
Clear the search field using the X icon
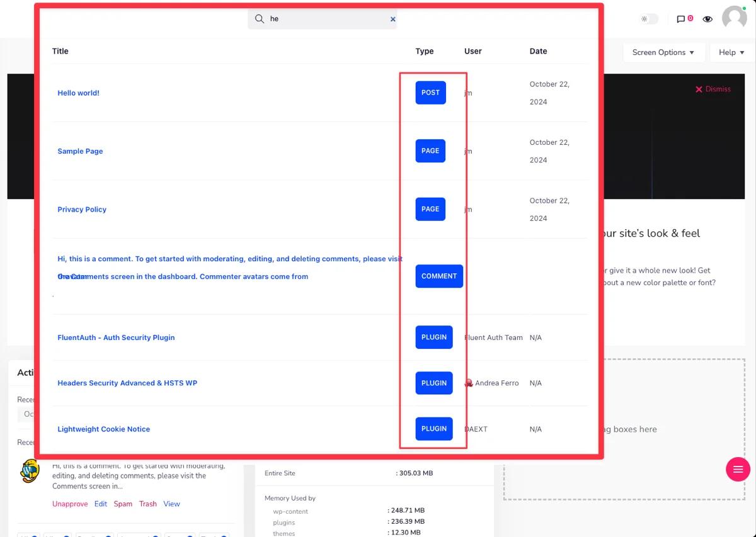pyautogui.click(x=392, y=19)
